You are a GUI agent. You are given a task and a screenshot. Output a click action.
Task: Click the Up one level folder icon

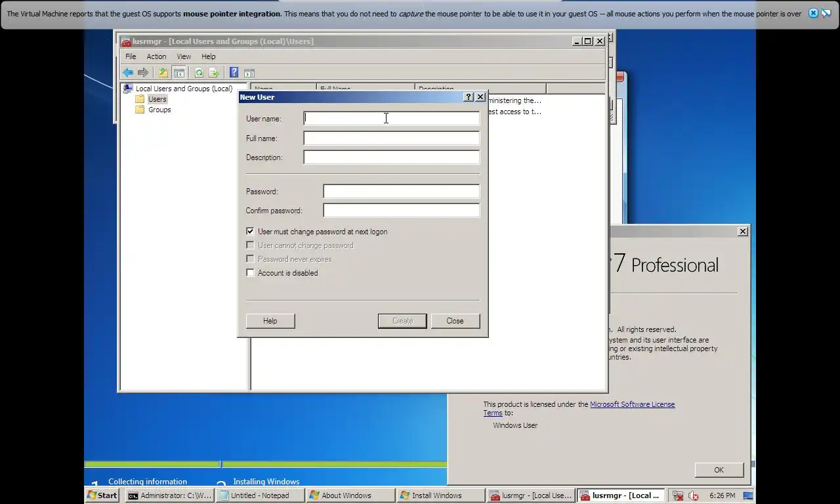(163, 73)
